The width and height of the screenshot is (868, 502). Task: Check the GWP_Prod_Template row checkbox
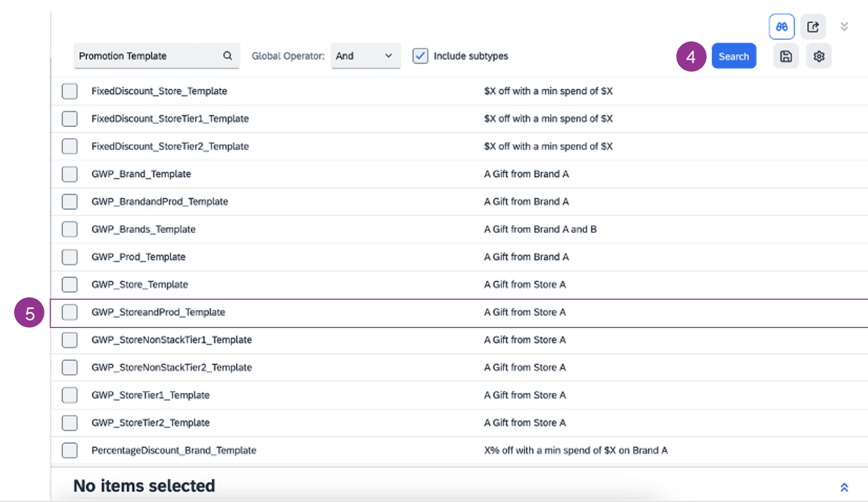point(70,257)
